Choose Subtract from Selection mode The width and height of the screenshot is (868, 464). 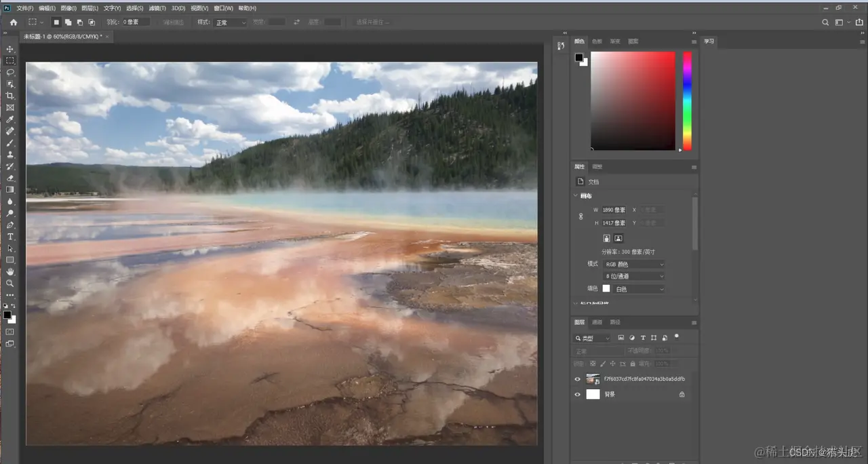pos(80,22)
